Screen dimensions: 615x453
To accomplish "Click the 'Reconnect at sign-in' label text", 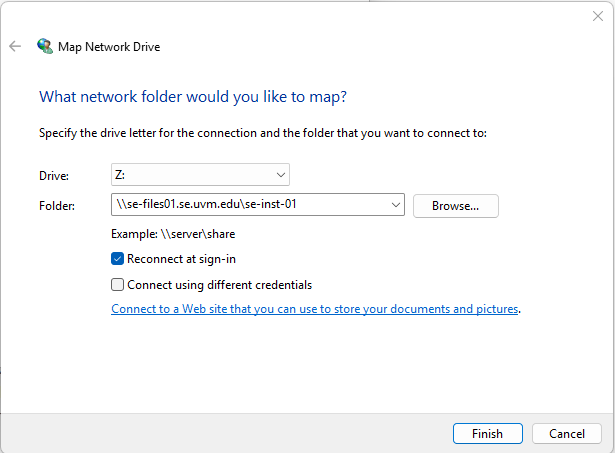I will coord(181,259).
